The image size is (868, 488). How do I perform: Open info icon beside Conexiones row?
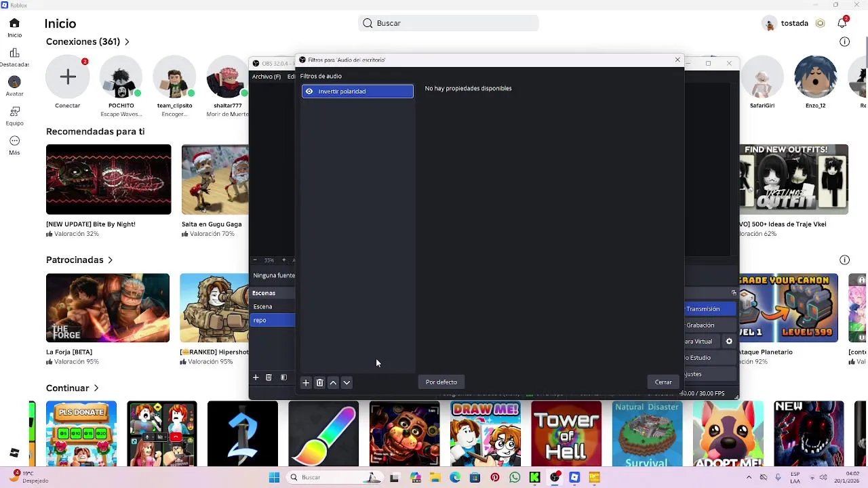(844, 42)
